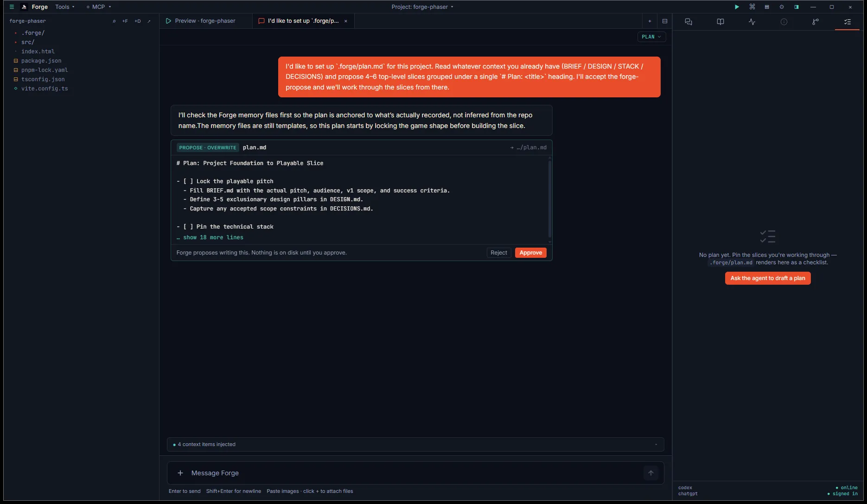The height and width of the screenshot is (504, 867).
Task: Click the split editor layout icon
Action: click(664, 21)
